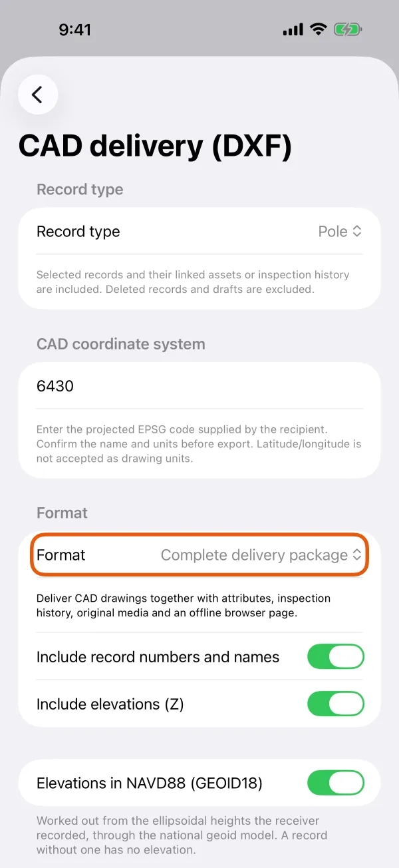Edit the EPSG code field showing 6430
399x868 pixels.
[199, 386]
